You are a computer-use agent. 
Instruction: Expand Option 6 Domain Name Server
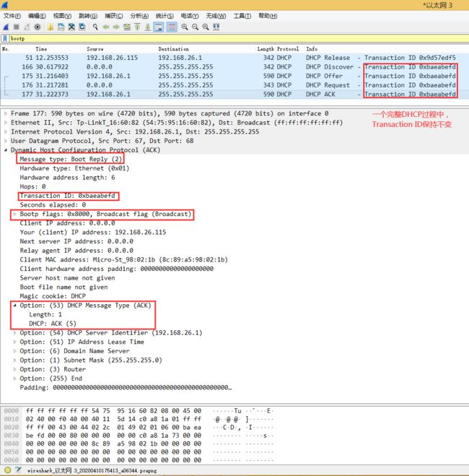pos(14,351)
